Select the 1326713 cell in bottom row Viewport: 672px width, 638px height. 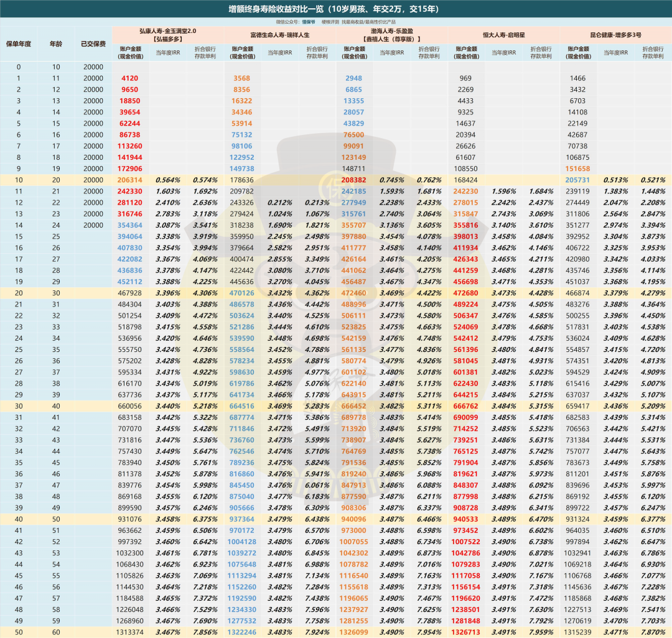[466, 631]
